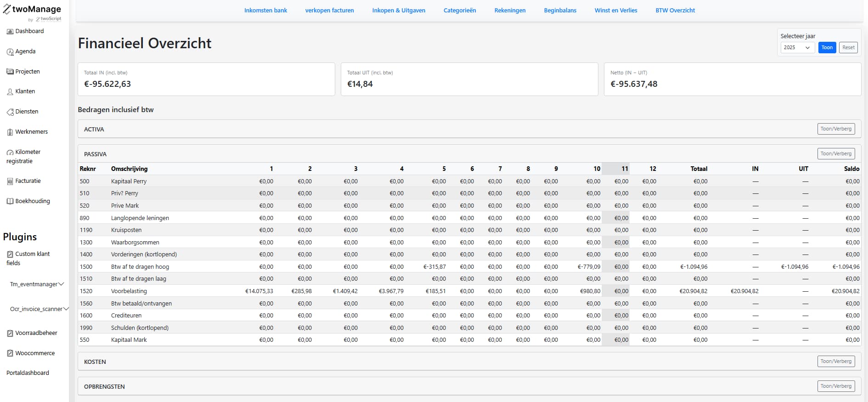Click column 11 header in table
This screenshot has width=868, height=402.
click(625, 169)
